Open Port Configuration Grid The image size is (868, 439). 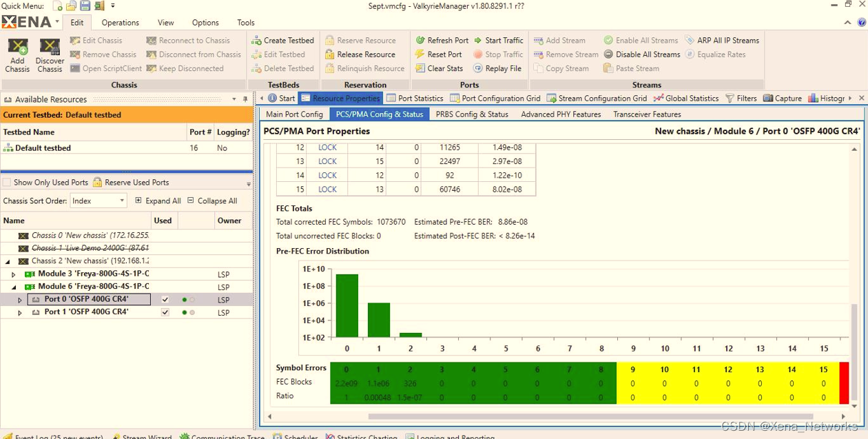tap(495, 99)
